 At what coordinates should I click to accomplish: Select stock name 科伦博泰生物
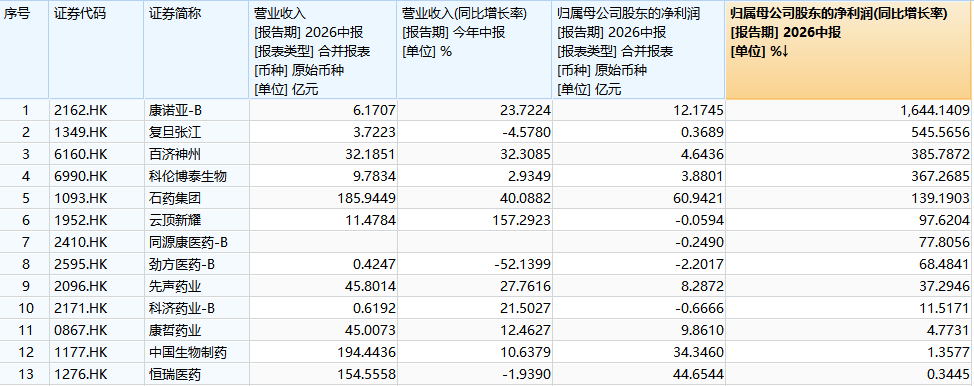pyautogui.click(x=188, y=177)
